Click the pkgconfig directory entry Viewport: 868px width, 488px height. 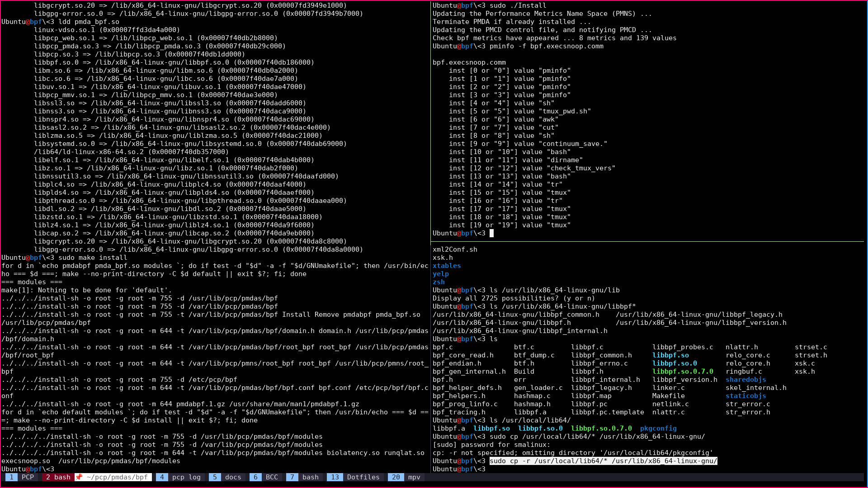pos(658,428)
